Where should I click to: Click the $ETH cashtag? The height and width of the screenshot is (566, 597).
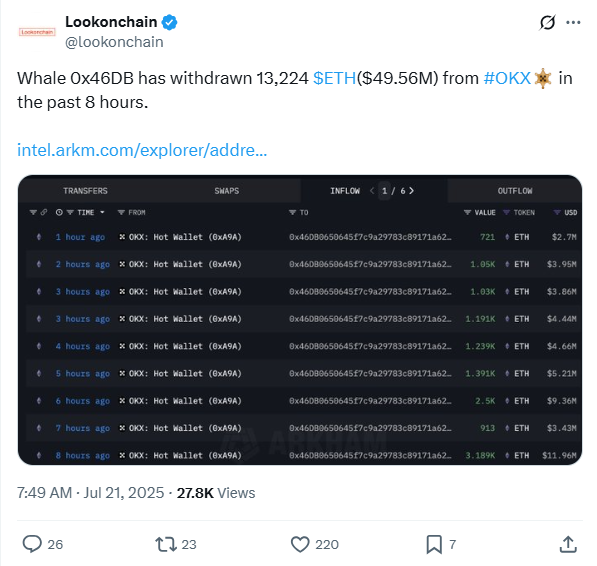[335, 78]
